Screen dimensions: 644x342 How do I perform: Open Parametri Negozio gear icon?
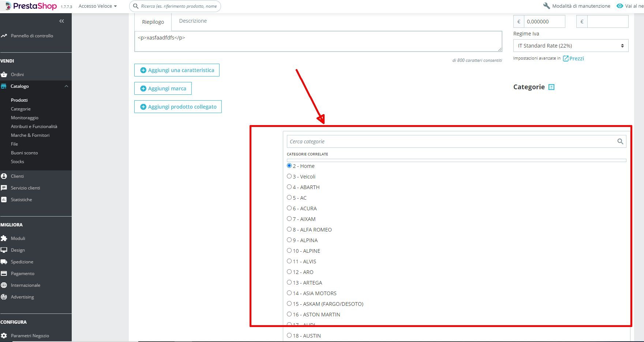coord(4,336)
